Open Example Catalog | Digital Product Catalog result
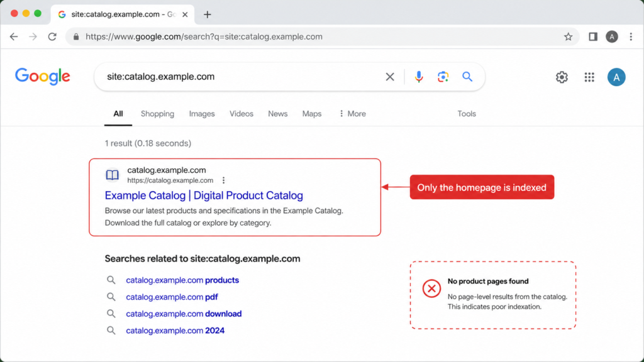 [x=204, y=195]
